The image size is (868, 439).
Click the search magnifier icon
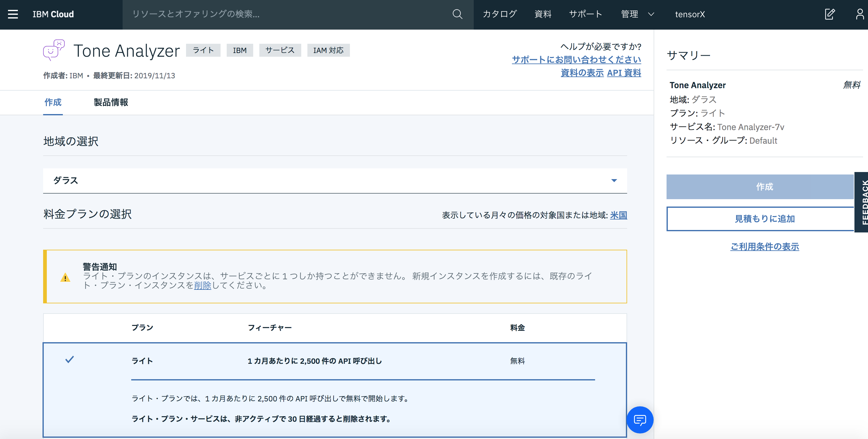tap(457, 14)
